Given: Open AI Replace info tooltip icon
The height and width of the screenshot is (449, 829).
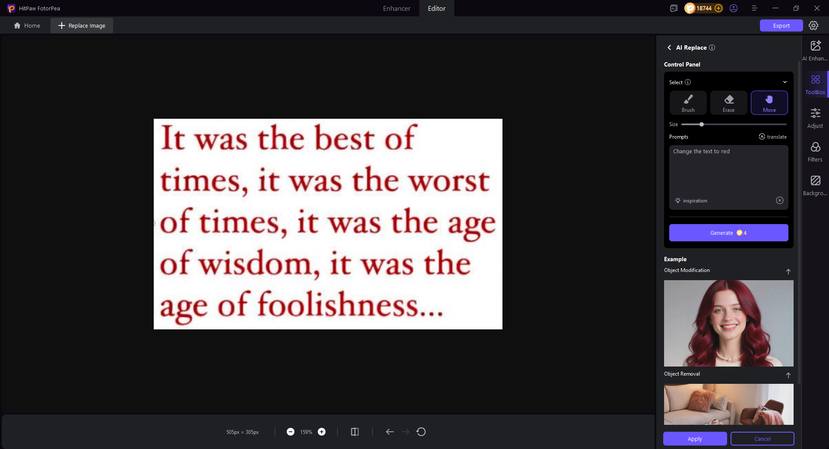Looking at the screenshot, I should coord(712,48).
